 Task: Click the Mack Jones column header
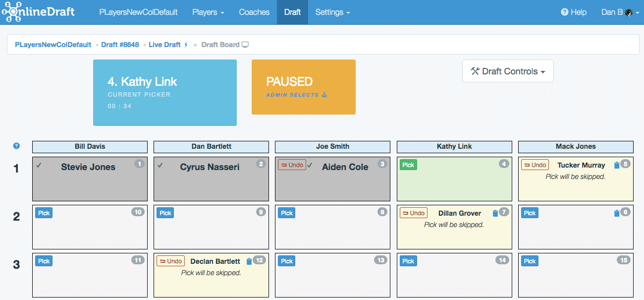[576, 147]
